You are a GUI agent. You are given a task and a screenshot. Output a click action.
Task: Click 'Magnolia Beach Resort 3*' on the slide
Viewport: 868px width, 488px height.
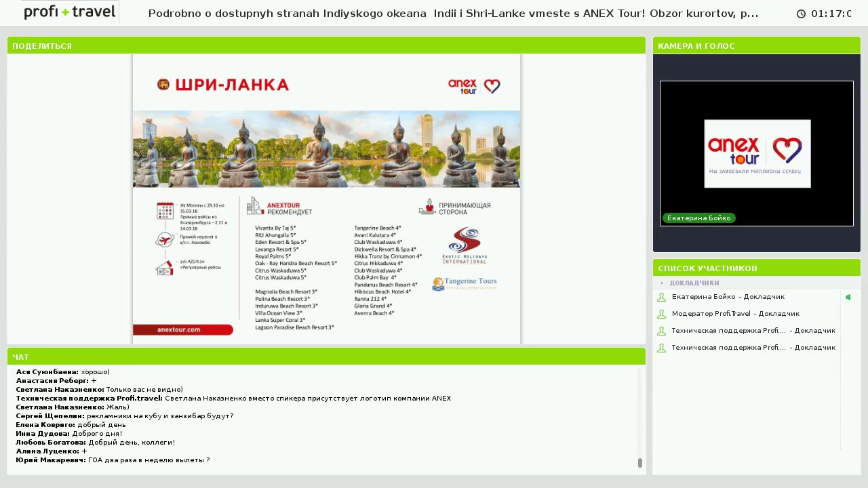pos(286,292)
